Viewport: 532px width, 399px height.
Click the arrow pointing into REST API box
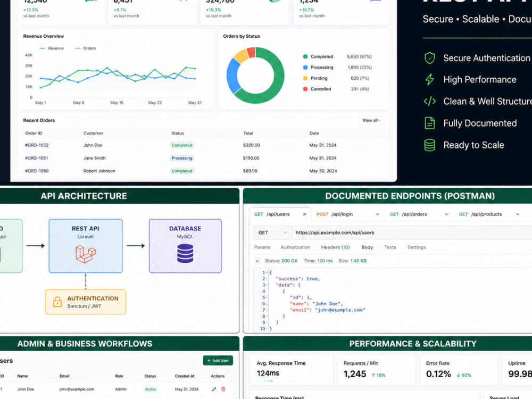[x=36, y=246]
